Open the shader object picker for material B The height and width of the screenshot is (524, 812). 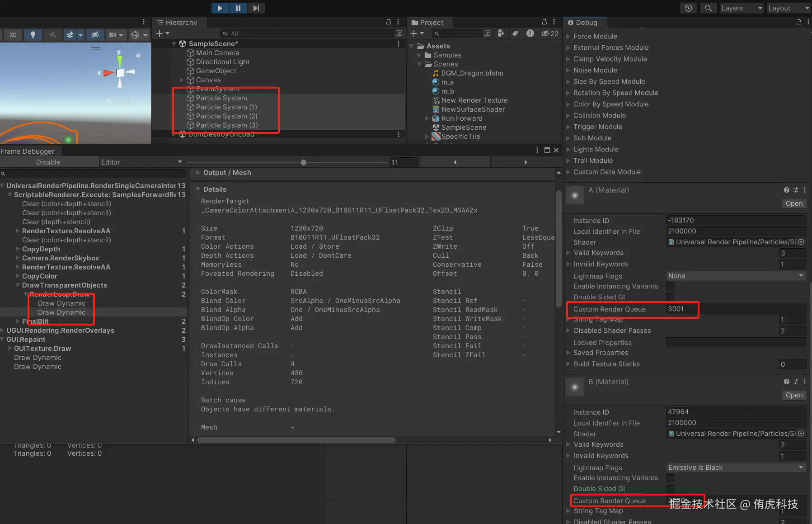click(801, 434)
